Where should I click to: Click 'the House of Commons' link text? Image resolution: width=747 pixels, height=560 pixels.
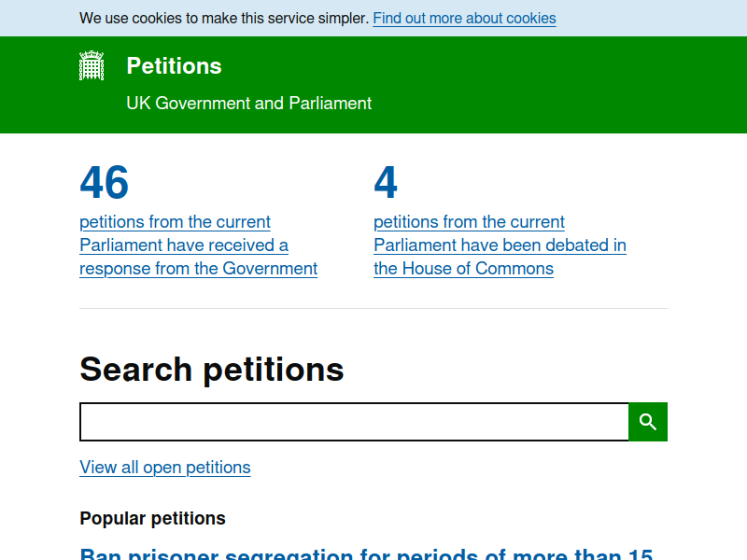463,269
